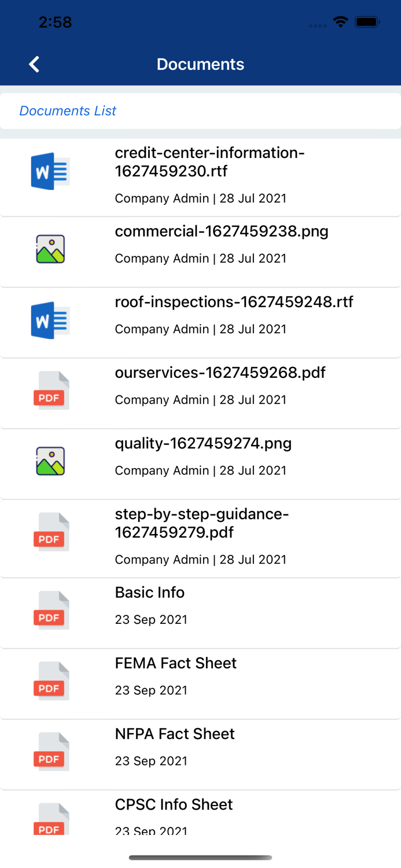This screenshot has height=868, width=401.
Task: Select the NFPA Fact Sheet title
Action: point(175,734)
